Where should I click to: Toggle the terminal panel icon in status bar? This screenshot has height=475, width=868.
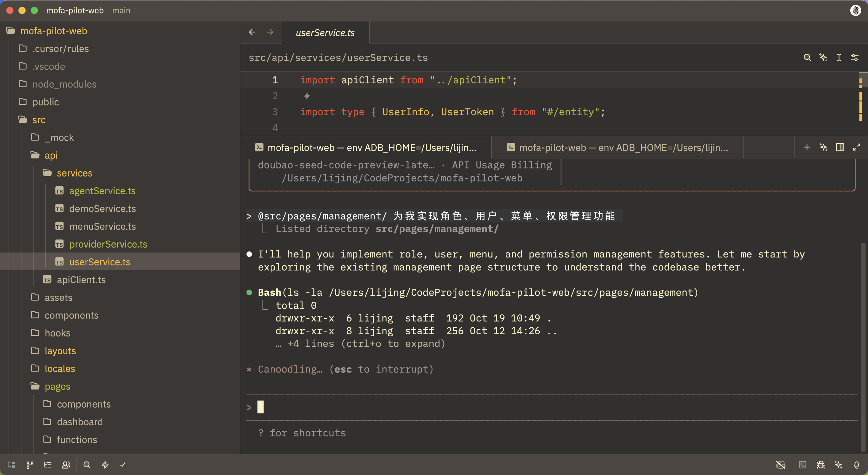802,465
